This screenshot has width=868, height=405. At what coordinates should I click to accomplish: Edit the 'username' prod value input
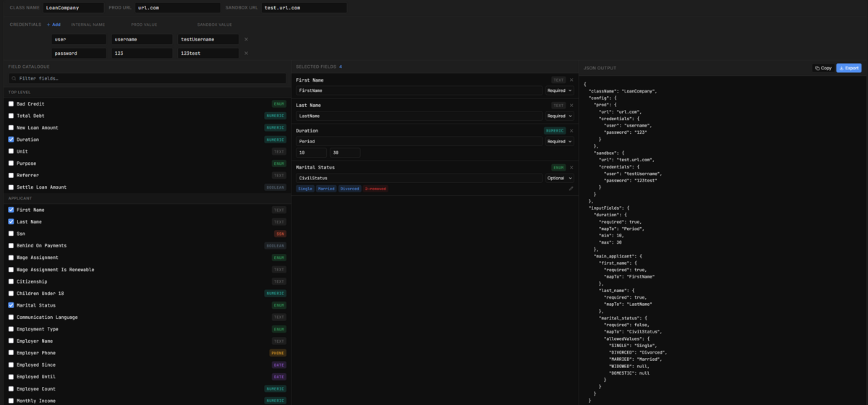[x=142, y=40]
